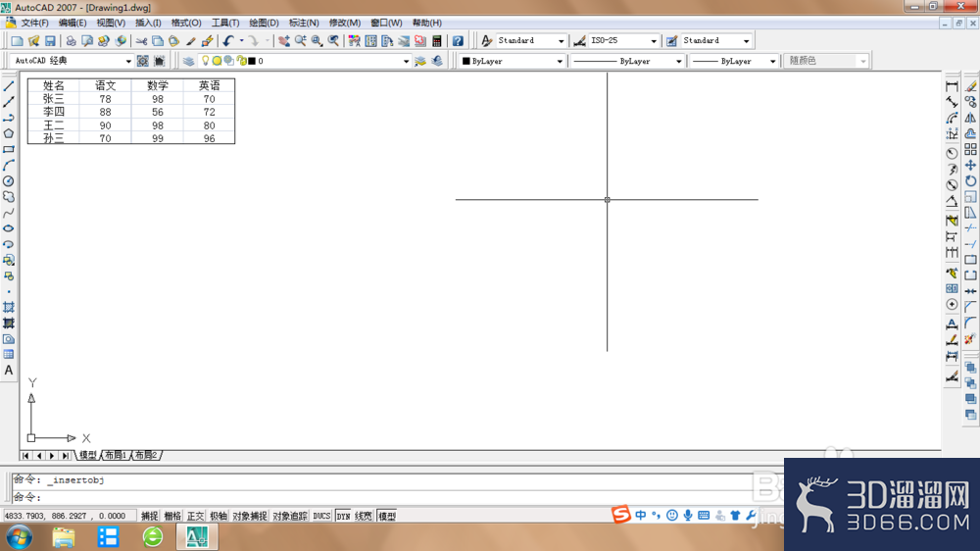Open the Layer Properties Manager icon
This screenshot has height=551, width=980.
coord(188,61)
